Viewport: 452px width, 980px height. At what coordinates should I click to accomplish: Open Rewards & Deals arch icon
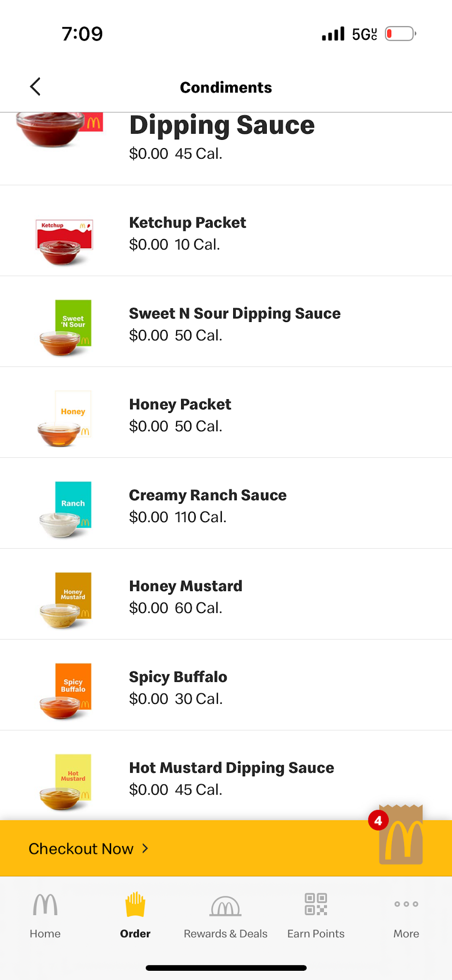click(225, 906)
